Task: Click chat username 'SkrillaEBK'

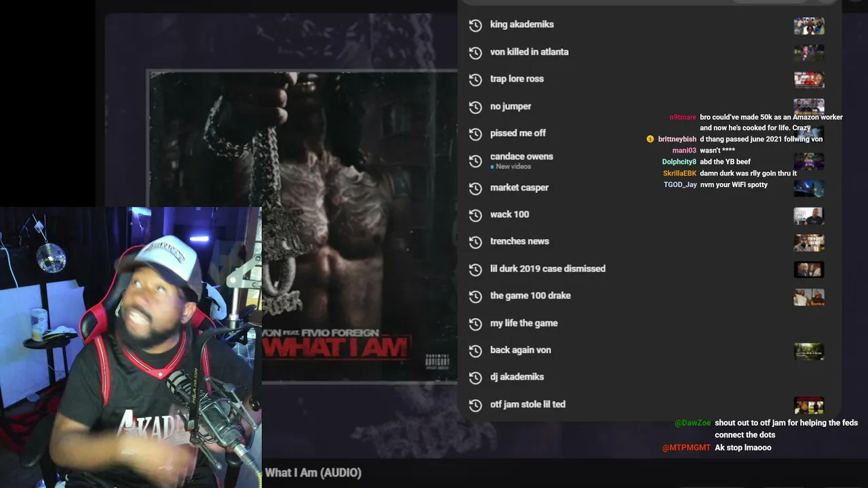Action: [x=679, y=174]
